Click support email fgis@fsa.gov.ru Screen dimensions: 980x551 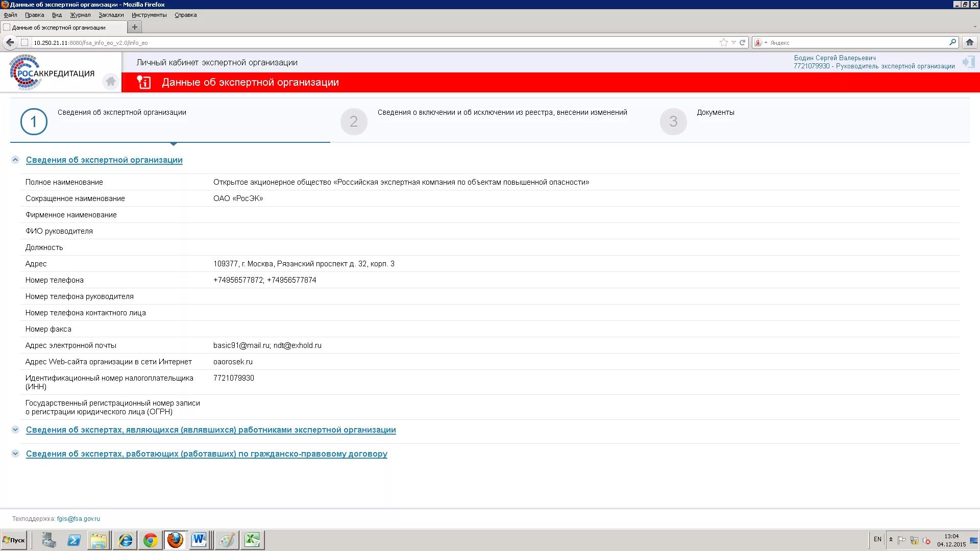79,519
